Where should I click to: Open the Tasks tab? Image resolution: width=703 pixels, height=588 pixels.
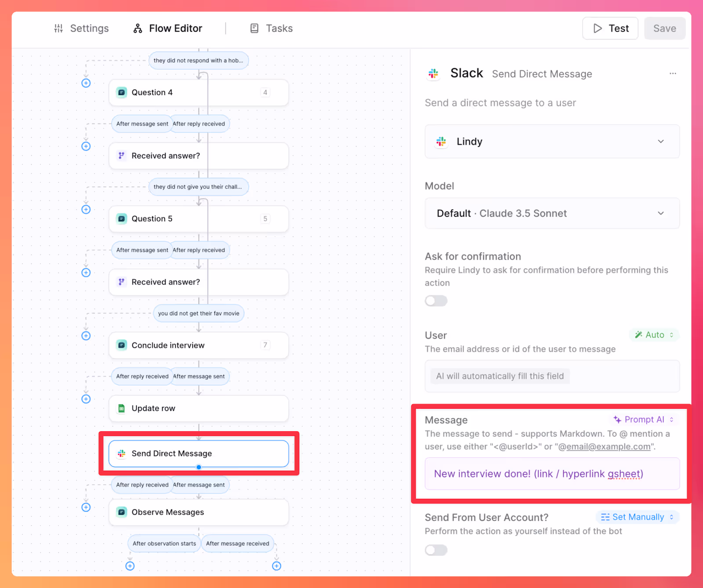tap(271, 29)
